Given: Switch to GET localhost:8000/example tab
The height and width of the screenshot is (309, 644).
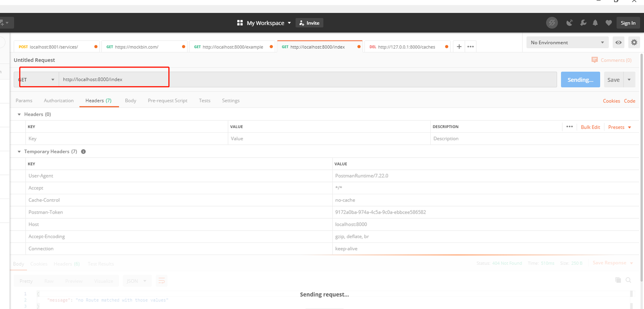Looking at the screenshot, I should click(x=232, y=46).
